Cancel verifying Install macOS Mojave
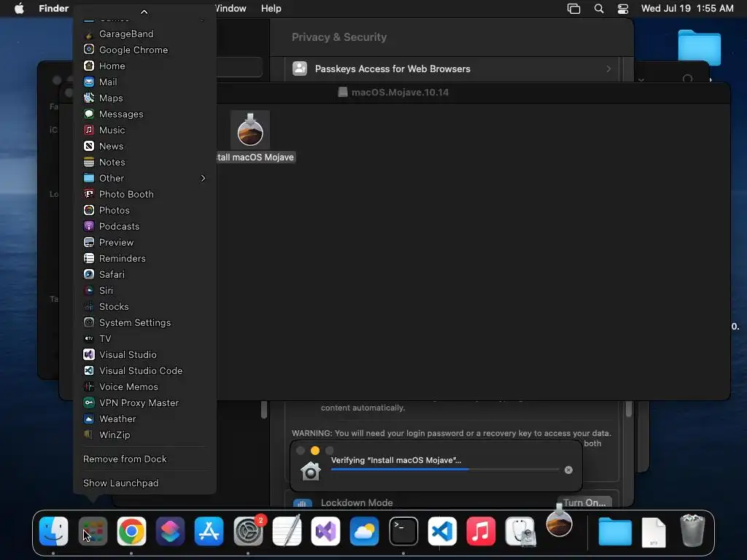747x560 pixels. 568,470
